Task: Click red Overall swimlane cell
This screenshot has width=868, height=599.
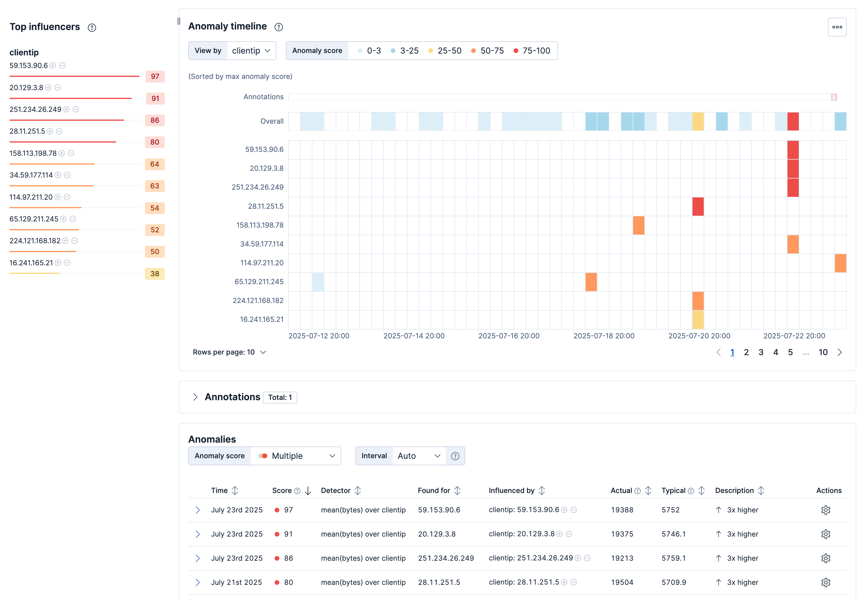Action: tap(793, 121)
